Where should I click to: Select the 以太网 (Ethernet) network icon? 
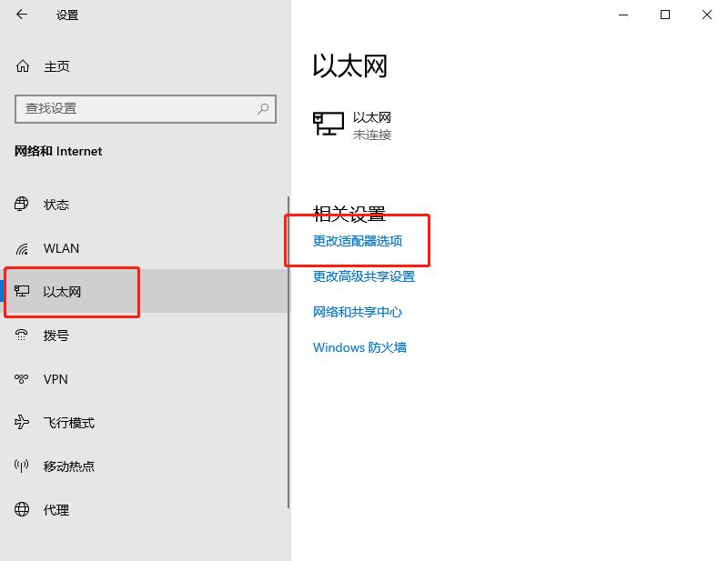tap(23, 292)
